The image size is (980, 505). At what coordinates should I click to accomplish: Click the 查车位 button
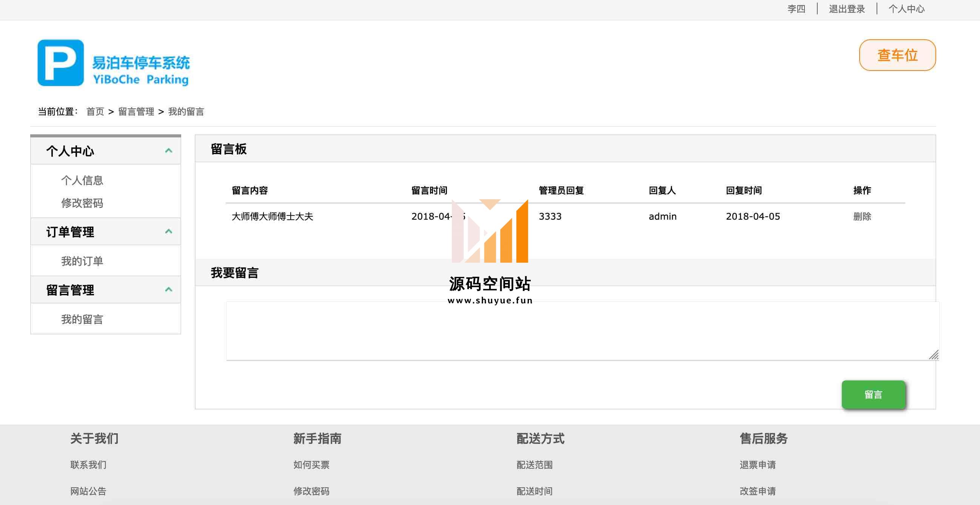897,55
